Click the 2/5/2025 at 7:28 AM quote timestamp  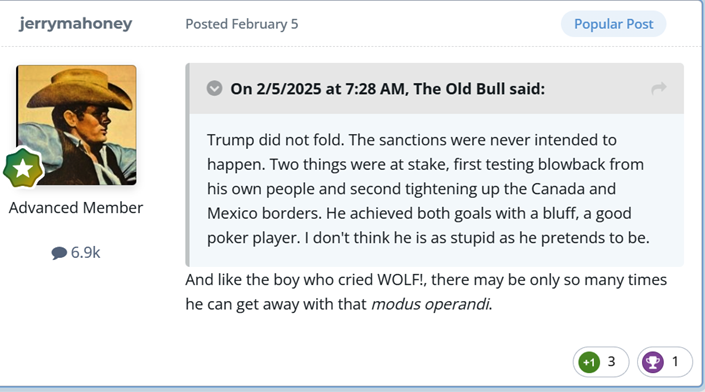(331, 89)
